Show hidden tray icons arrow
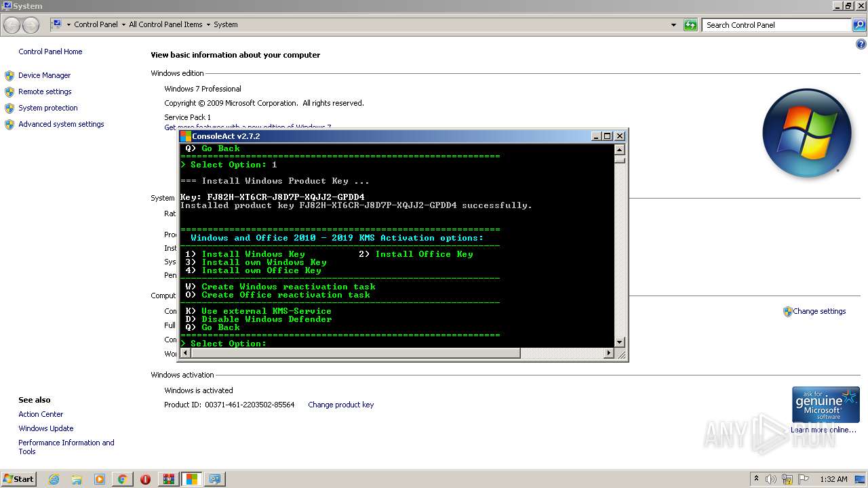The width and height of the screenshot is (868, 488). pyautogui.click(x=756, y=479)
